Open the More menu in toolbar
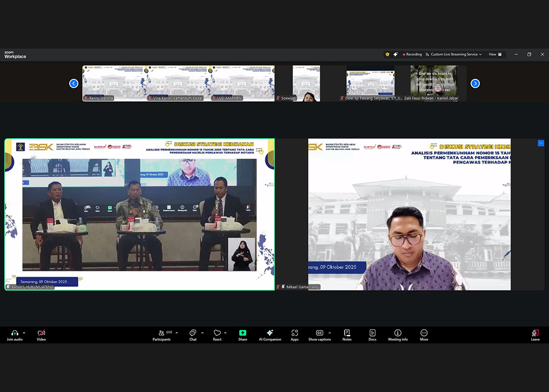This screenshot has height=392, width=549. 424,335
